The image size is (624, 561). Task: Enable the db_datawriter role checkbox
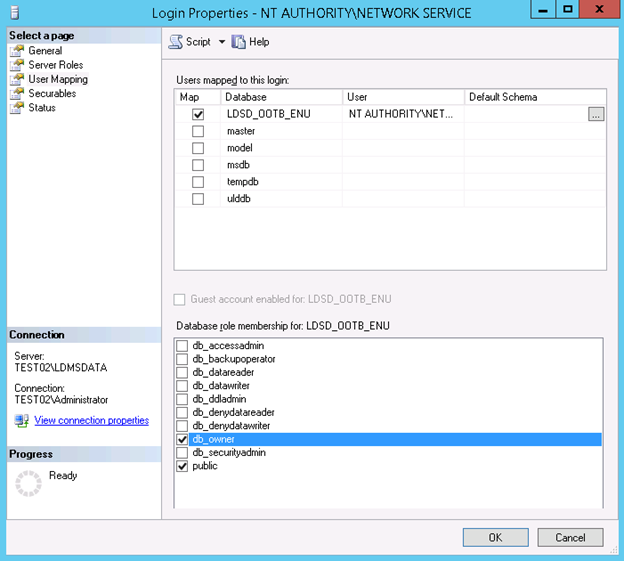(x=182, y=386)
